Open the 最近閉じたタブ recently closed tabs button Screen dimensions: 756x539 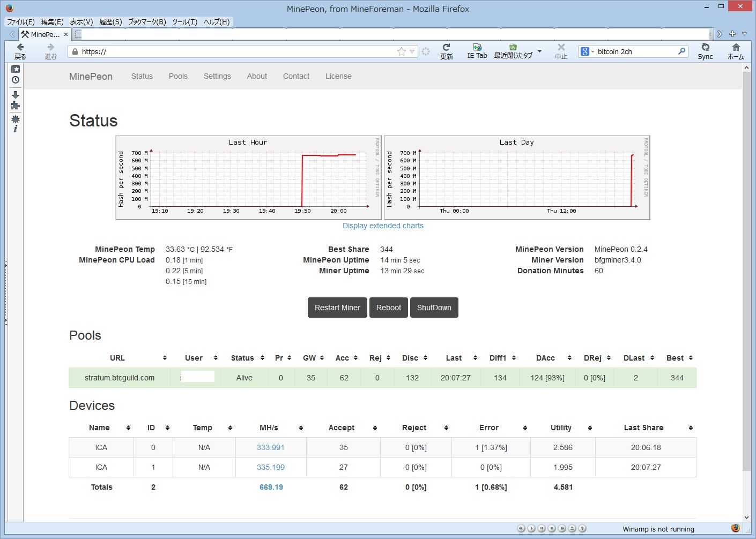point(513,51)
